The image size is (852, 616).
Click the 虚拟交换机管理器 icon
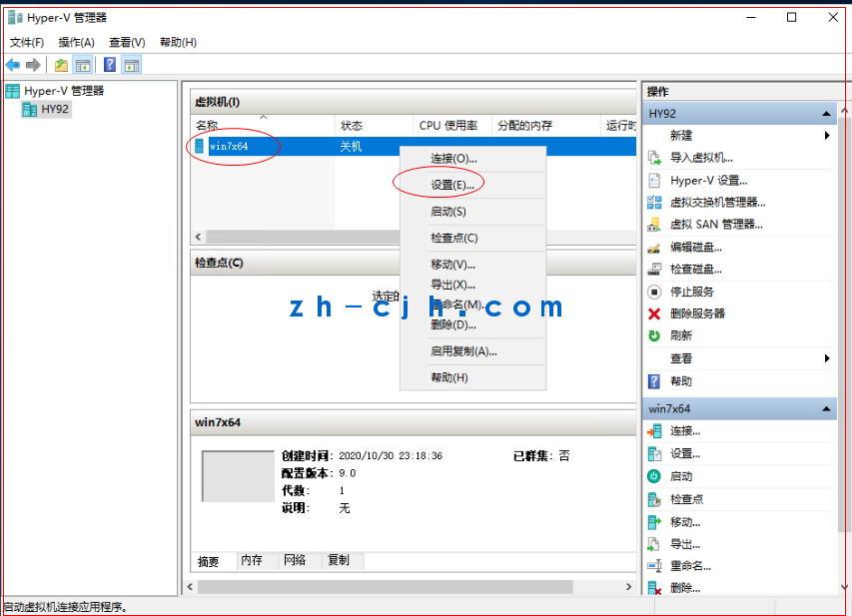pos(655,203)
